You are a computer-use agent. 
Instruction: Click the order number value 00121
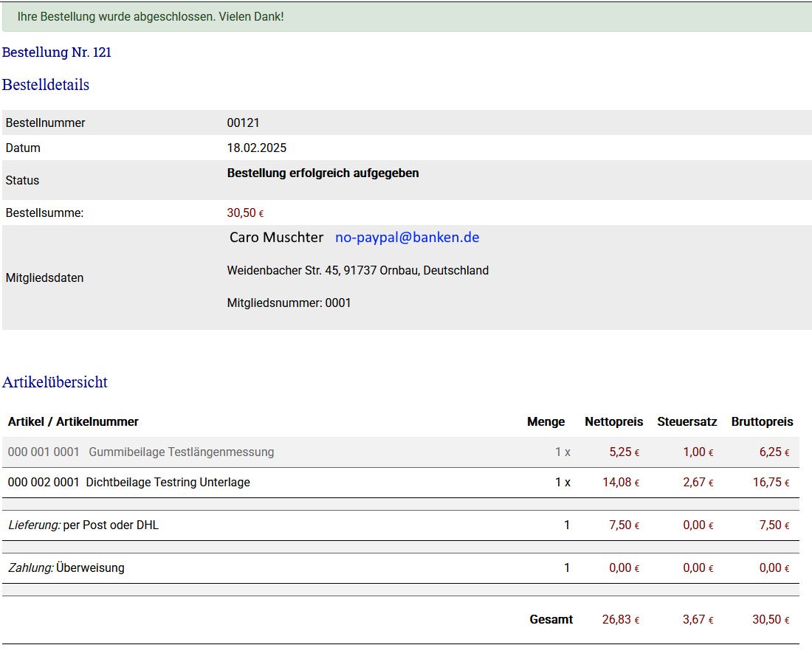point(243,123)
